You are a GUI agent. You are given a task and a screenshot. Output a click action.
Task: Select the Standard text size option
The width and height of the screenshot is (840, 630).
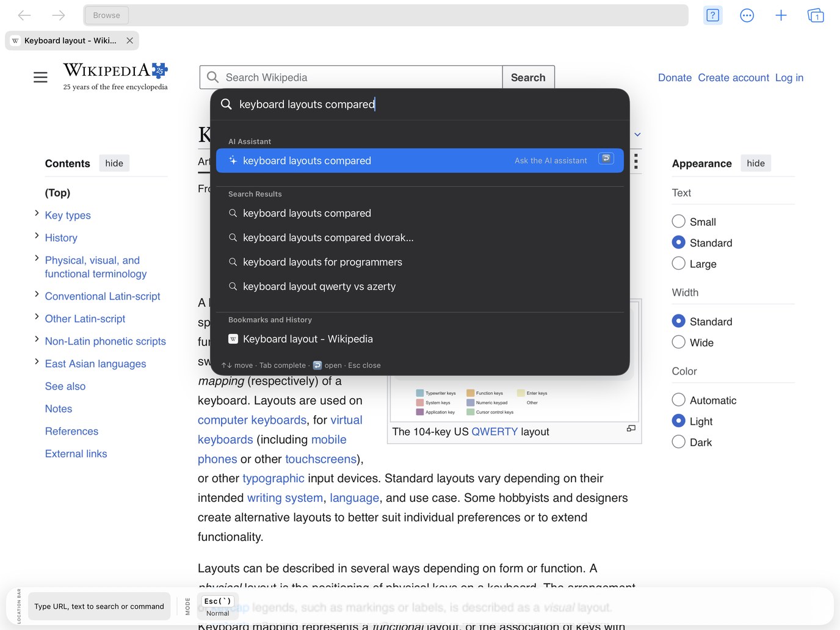(678, 242)
